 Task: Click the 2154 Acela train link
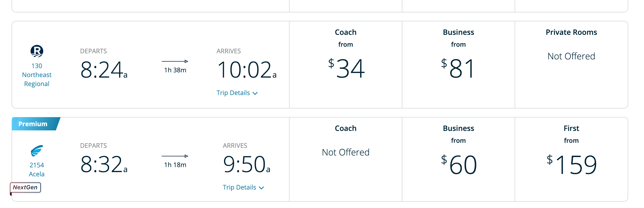pyautogui.click(x=36, y=169)
